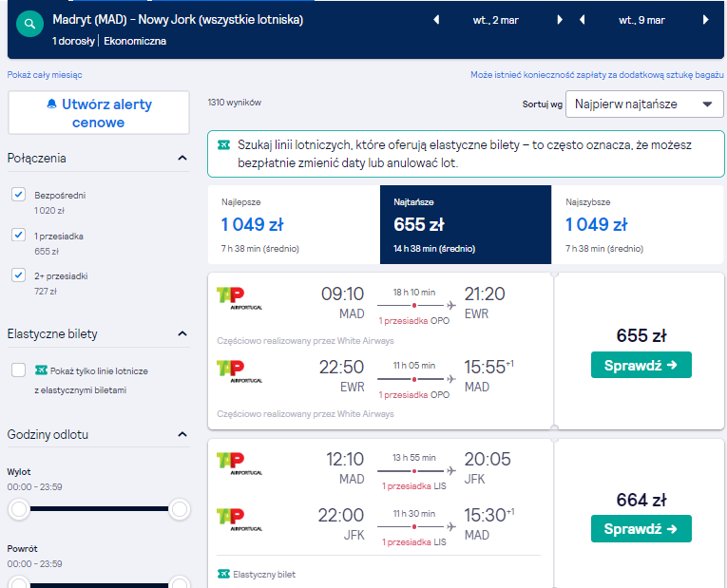Click Elastyczny bilet icon under 664 zł flight
The width and height of the screenshot is (727, 588).
(223, 574)
